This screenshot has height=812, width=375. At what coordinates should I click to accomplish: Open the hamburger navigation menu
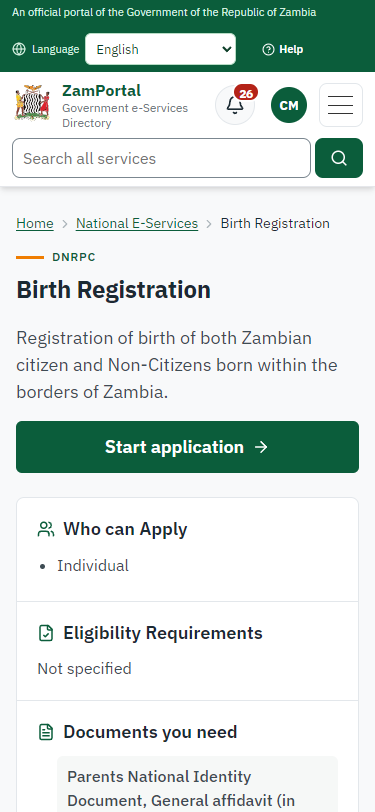[341, 105]
